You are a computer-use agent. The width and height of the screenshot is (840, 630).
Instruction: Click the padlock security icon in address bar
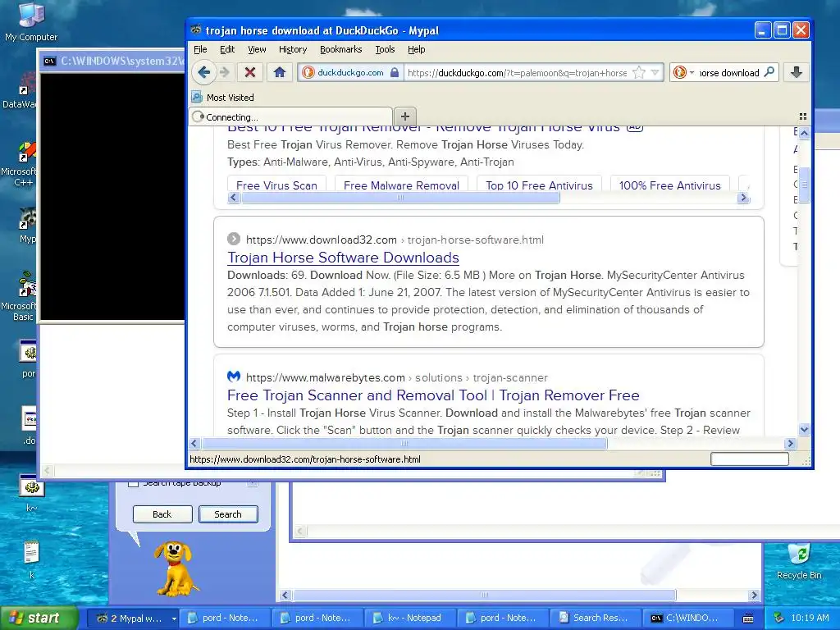395,72
